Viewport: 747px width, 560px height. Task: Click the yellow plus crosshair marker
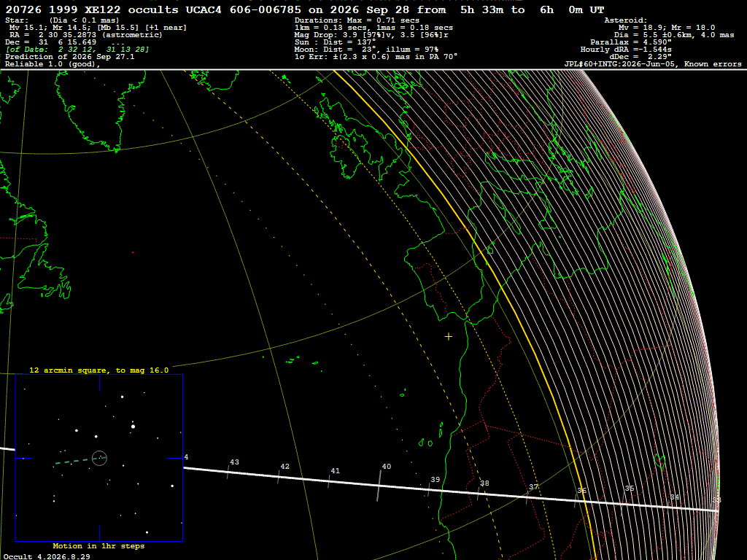pyautogui.click(x=449, y=337)
